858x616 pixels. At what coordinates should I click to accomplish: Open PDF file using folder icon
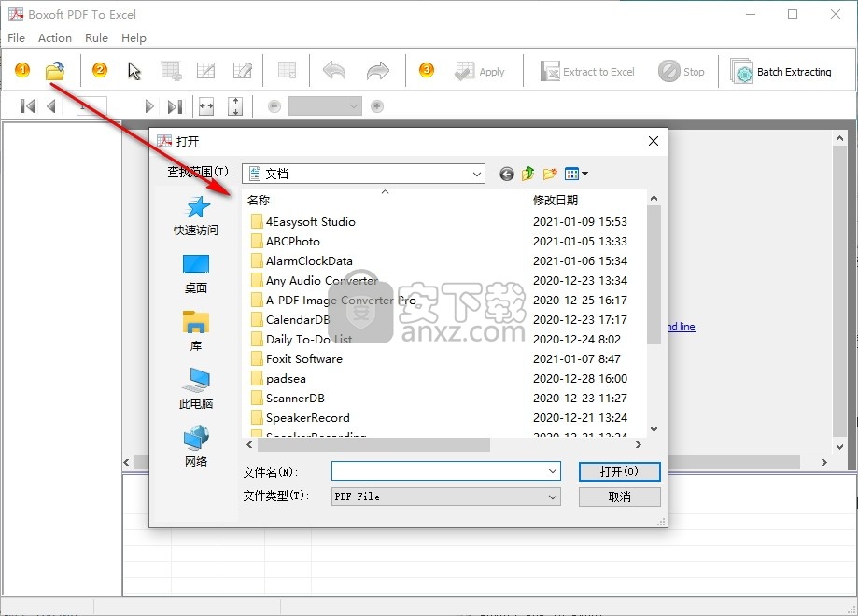(55, 71)
